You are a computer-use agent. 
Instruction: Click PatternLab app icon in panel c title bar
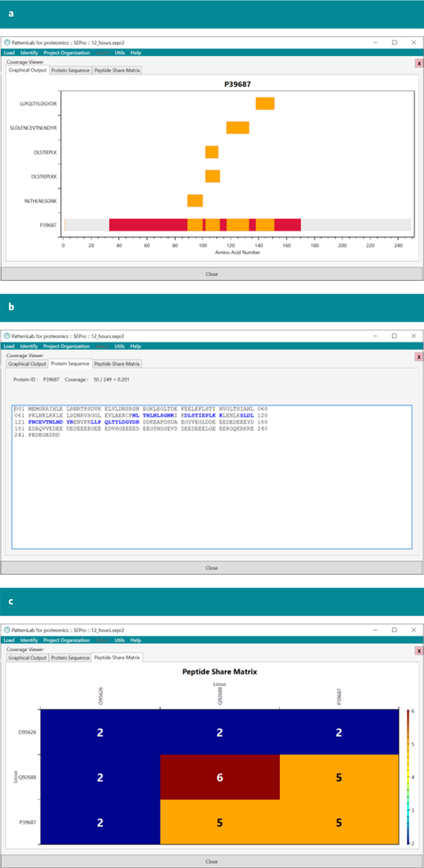(x=7, y=630)
